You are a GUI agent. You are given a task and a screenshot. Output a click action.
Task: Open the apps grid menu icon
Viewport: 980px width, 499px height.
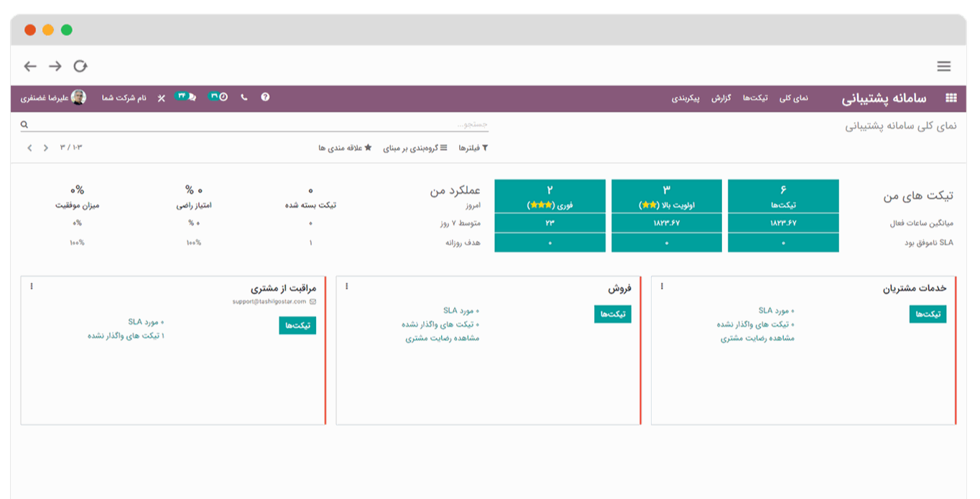point(951,98)
